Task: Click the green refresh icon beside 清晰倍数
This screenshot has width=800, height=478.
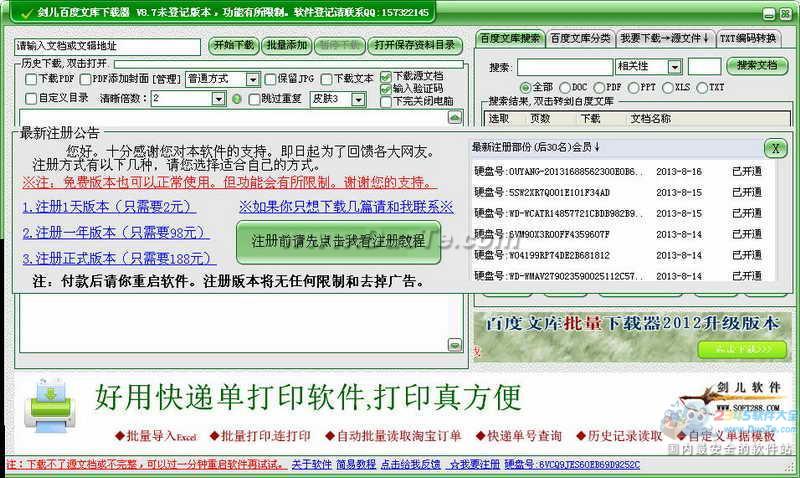Action: click(x=236, y=99)
